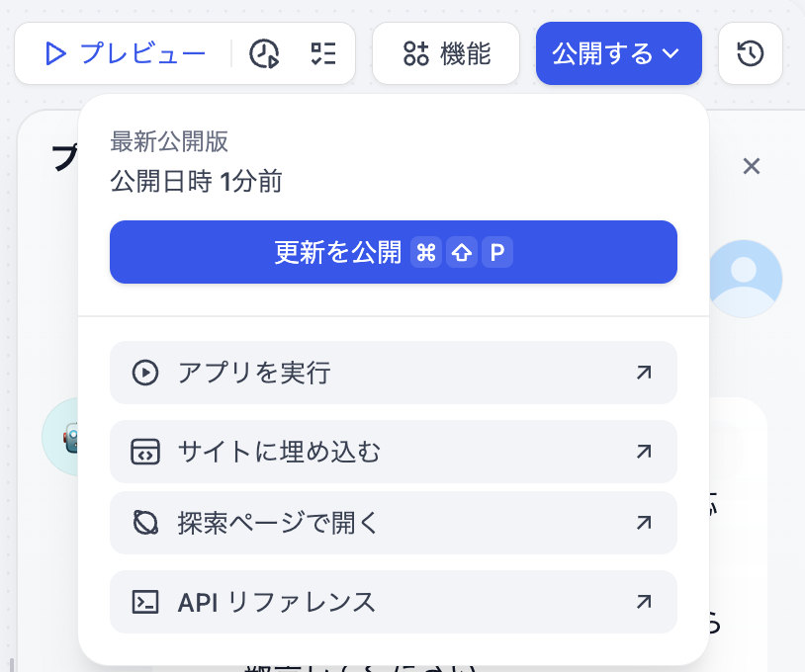Open version history clock icon
This screenshot has width=805, height=672.
750,53
